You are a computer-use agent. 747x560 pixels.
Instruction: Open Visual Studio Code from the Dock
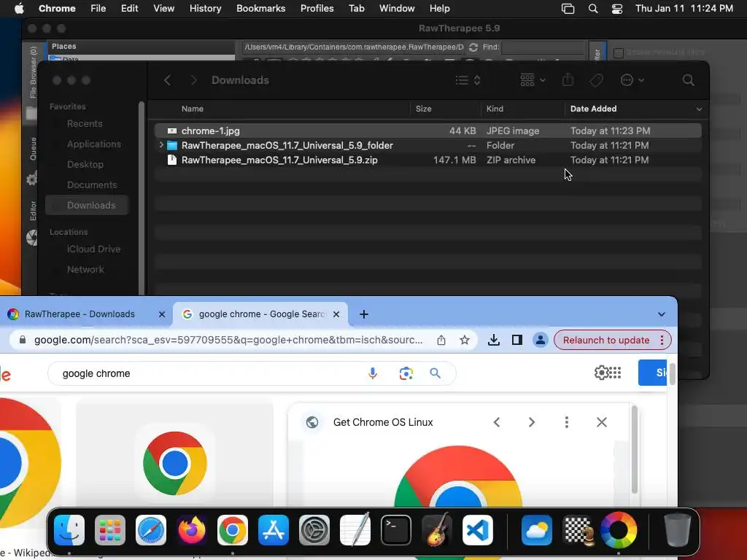point(478,530)
